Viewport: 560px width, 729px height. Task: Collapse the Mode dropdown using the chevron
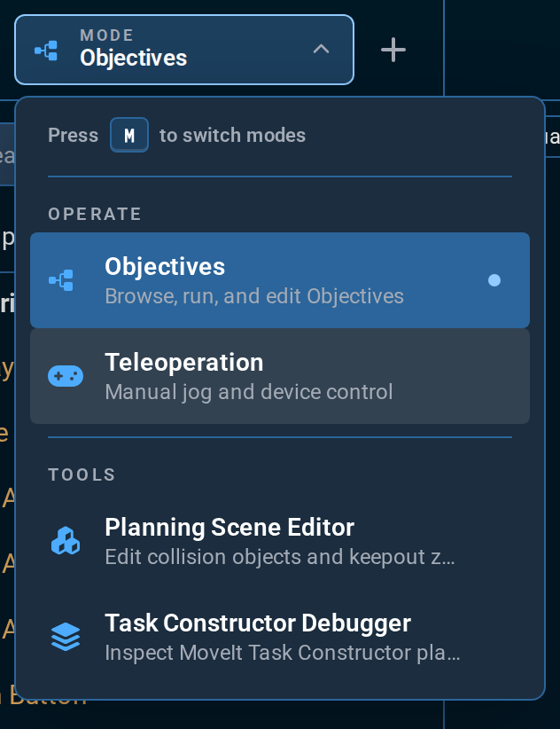pos(322,50)
